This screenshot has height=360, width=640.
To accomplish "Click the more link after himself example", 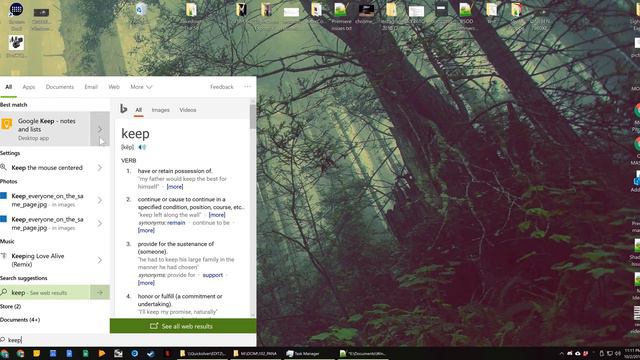I will 175,187.
